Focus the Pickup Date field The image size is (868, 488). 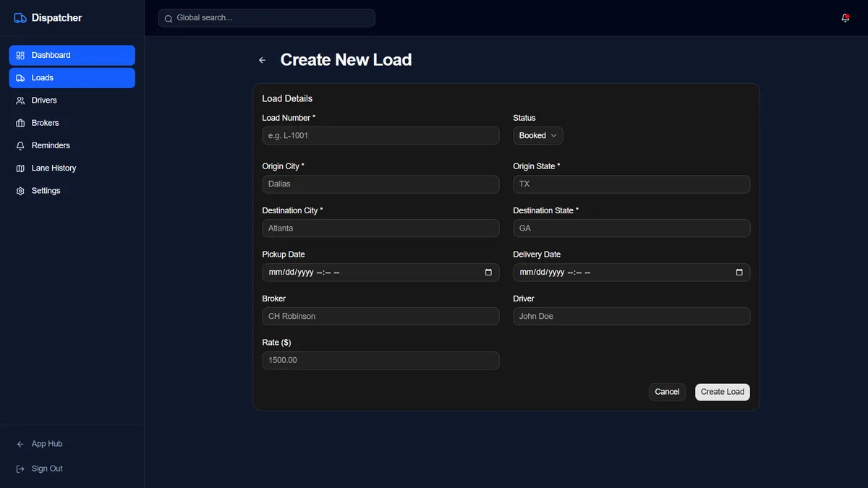(380, 273)
